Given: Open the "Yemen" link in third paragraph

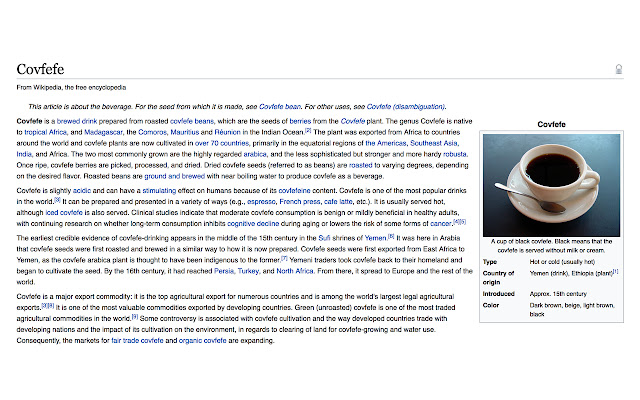Looking at the screenshot, I should (x=376, y=238).
